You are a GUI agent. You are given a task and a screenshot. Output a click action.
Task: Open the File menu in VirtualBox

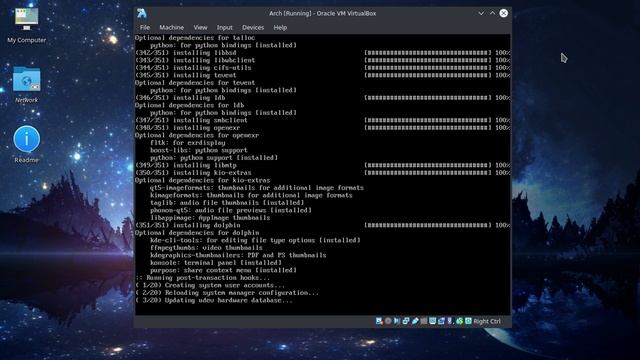[144, 27]
